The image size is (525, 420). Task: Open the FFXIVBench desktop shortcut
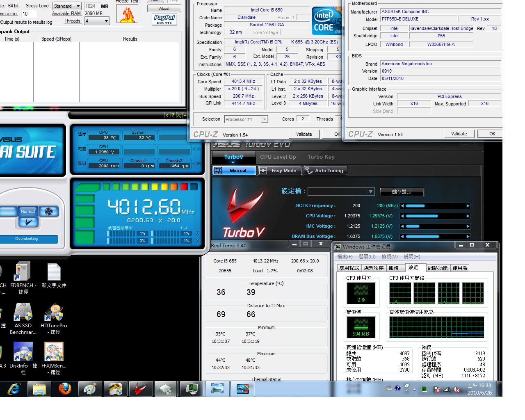(x=54, y=358)
